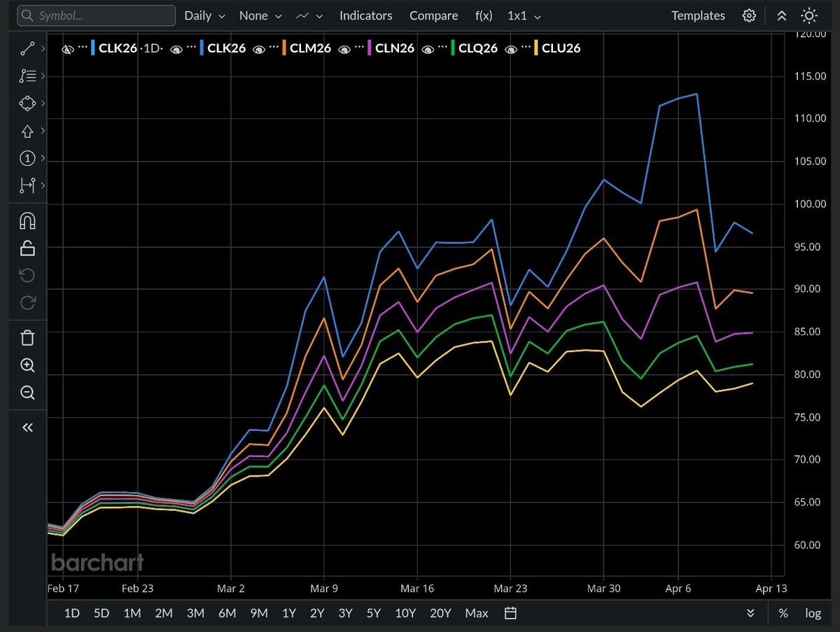
Task: Click the yellow CLU26 color bar
Action: [537, 48]
